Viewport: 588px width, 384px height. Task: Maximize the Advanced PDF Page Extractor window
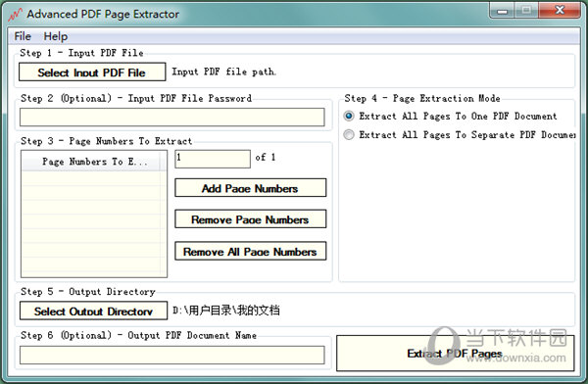pos(526,11)
